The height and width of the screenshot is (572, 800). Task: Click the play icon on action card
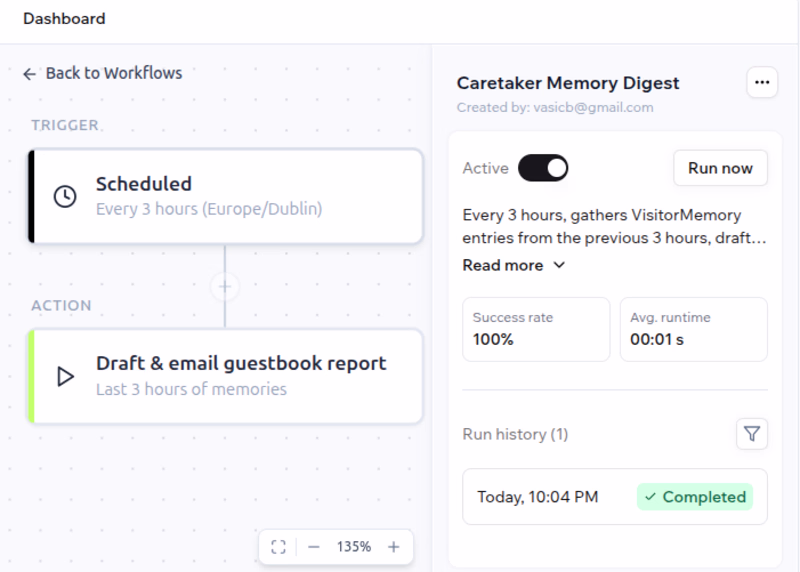click(x=65, y=377)
